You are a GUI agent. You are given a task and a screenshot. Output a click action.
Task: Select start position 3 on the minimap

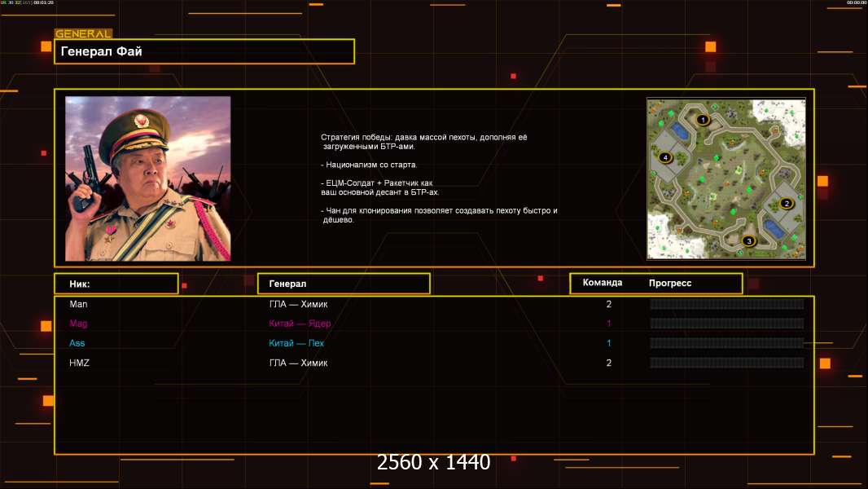(749, 240)
